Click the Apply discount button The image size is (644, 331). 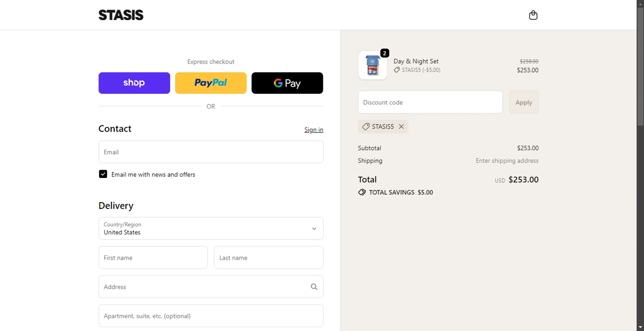tap(524, 102)
